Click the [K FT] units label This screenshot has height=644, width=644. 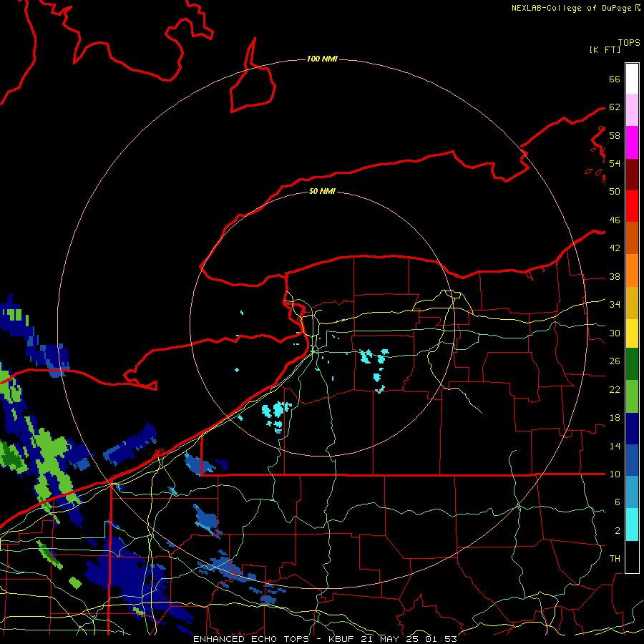(x=605, y=49)
